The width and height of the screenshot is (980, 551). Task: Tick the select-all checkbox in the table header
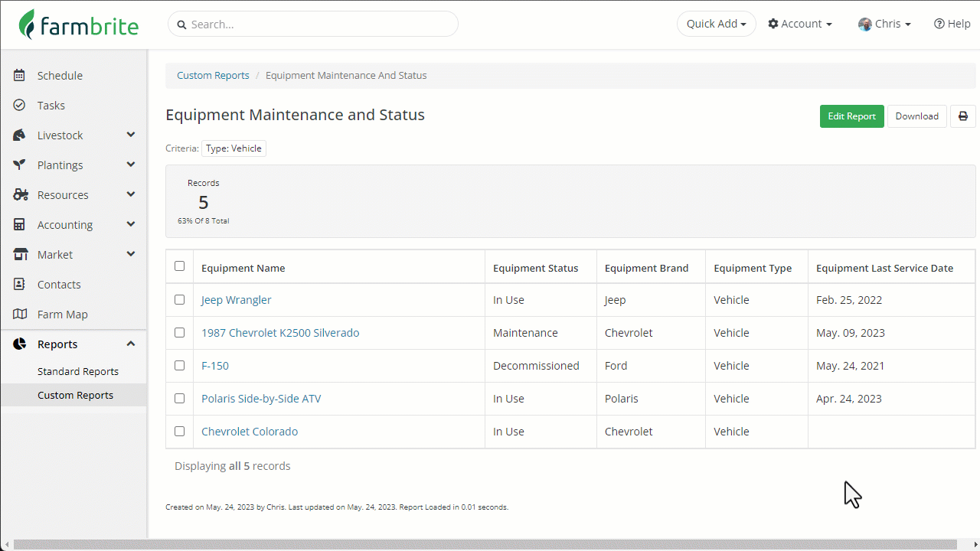click(179, 266)
